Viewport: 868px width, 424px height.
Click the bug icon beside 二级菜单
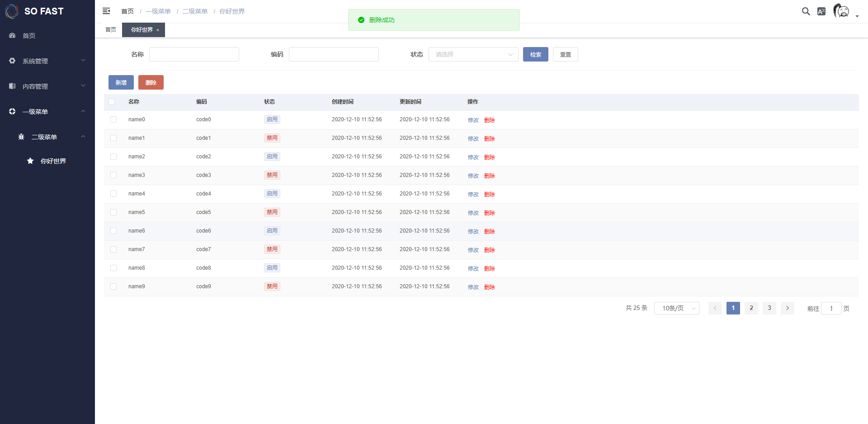(x=21, y=137)
